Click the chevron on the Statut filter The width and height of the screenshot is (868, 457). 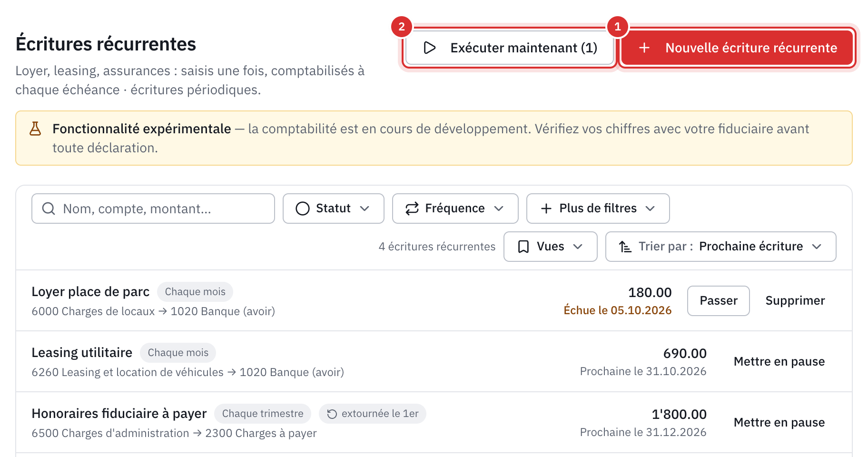point(365,209)
